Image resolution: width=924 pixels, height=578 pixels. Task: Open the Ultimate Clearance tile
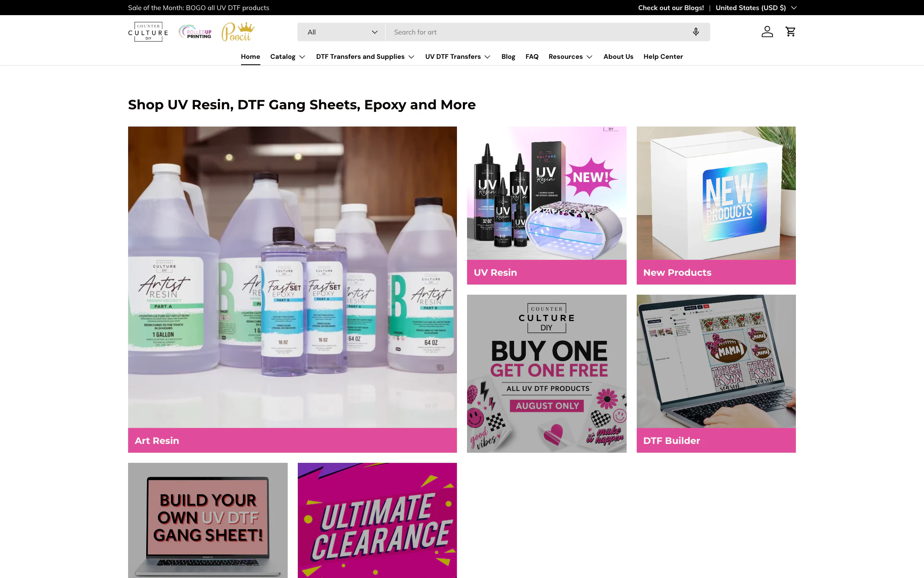point(377,520)
